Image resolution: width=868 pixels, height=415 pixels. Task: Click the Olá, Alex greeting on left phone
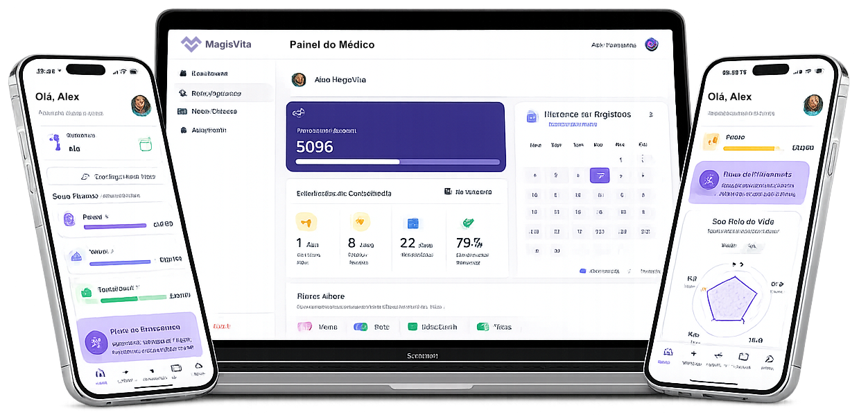(58, 96)
